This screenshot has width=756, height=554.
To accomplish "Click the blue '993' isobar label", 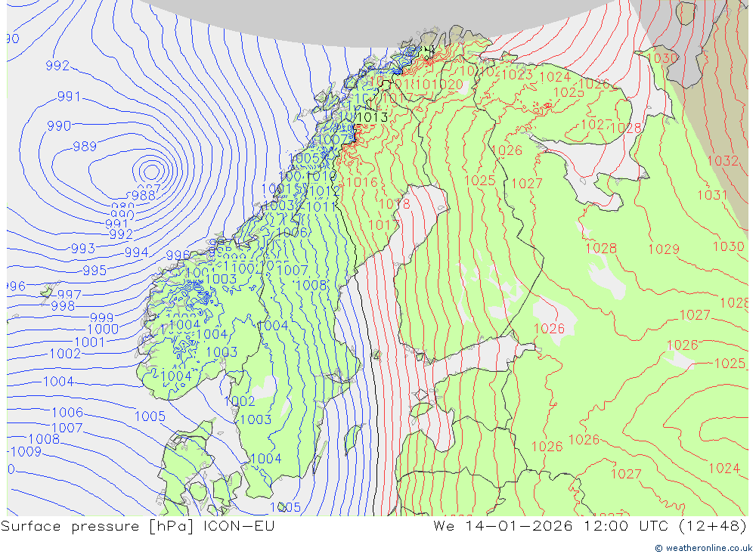I will (83, 249).
